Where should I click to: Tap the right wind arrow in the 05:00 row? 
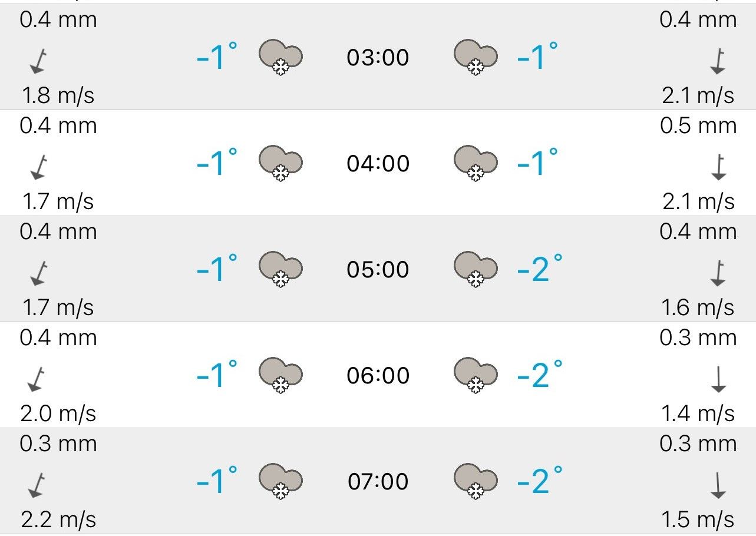click(x=718, y=273)
